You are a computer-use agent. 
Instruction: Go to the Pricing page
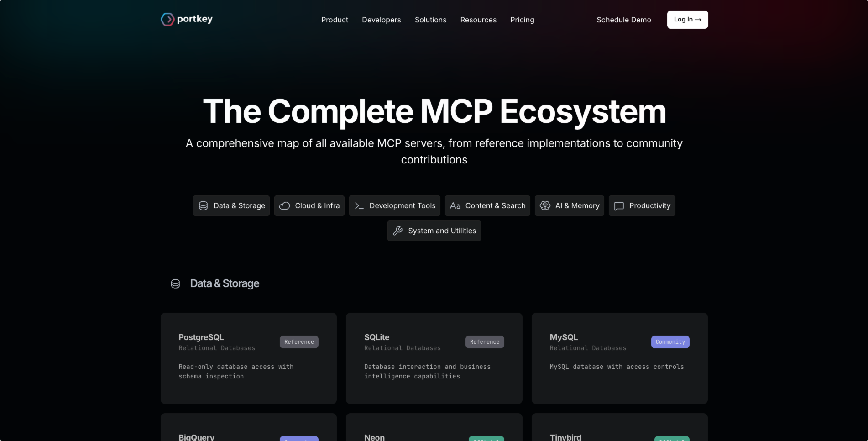(522, 20)
